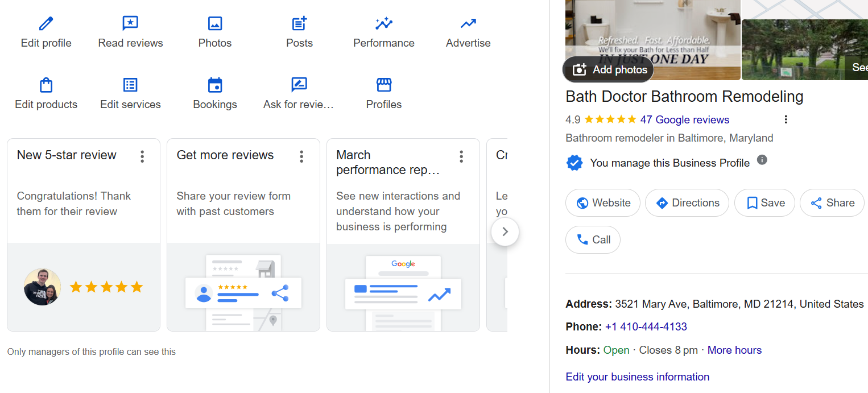Open Read reviews star bubble icon
Screen dimensions: 868x393
(x=130, y=23)
